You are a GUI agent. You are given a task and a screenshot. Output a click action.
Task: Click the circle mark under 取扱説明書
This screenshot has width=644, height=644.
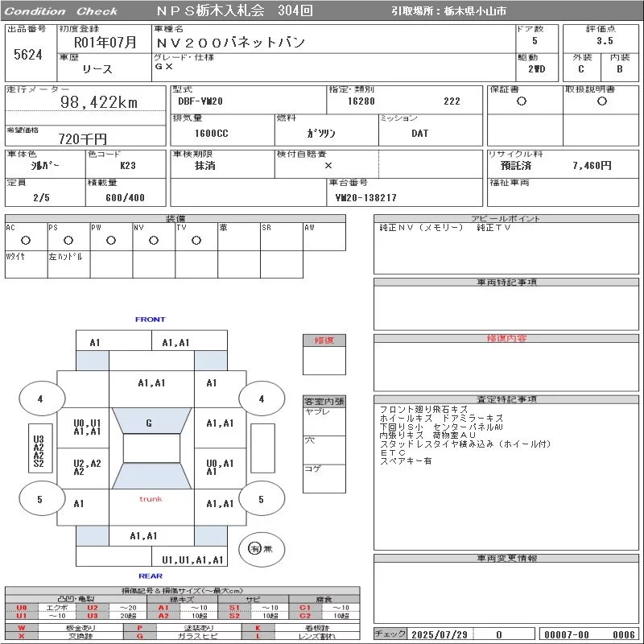tap(602, 101)
